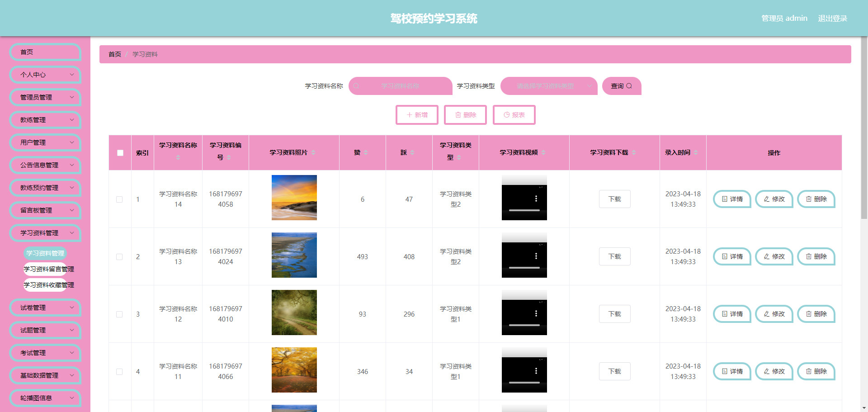Expand 轮播图信息 sidebar menu
The width and height of the screenshot is (868, 412).
45,398
